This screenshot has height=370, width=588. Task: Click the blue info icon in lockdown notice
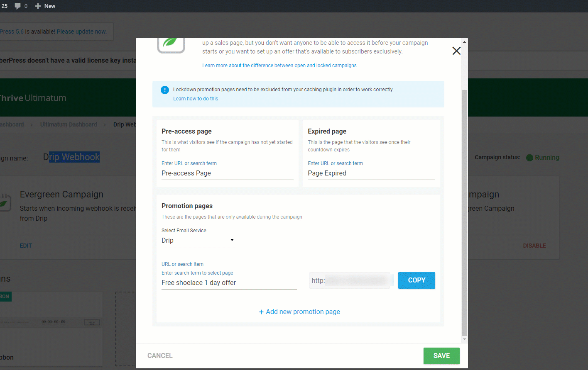coord(165,90)
